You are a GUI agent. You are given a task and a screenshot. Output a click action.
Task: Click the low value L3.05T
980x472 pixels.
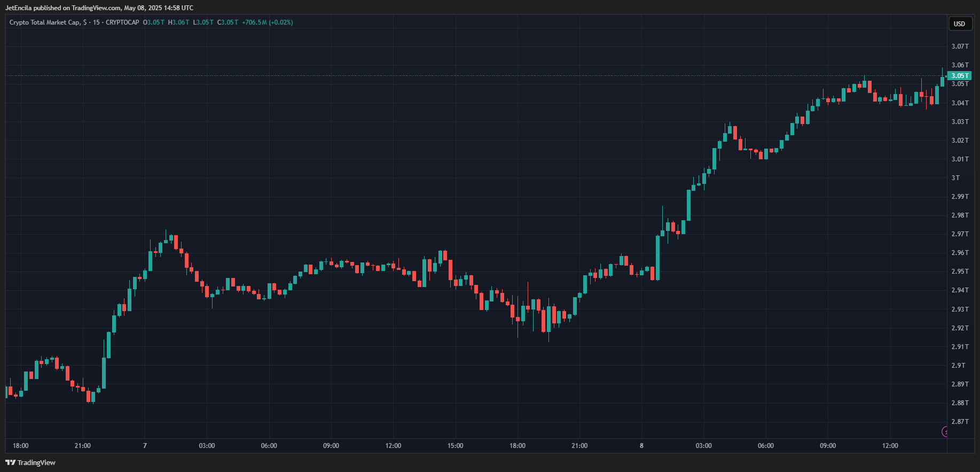pyautogui.click(x=203, y=22)
